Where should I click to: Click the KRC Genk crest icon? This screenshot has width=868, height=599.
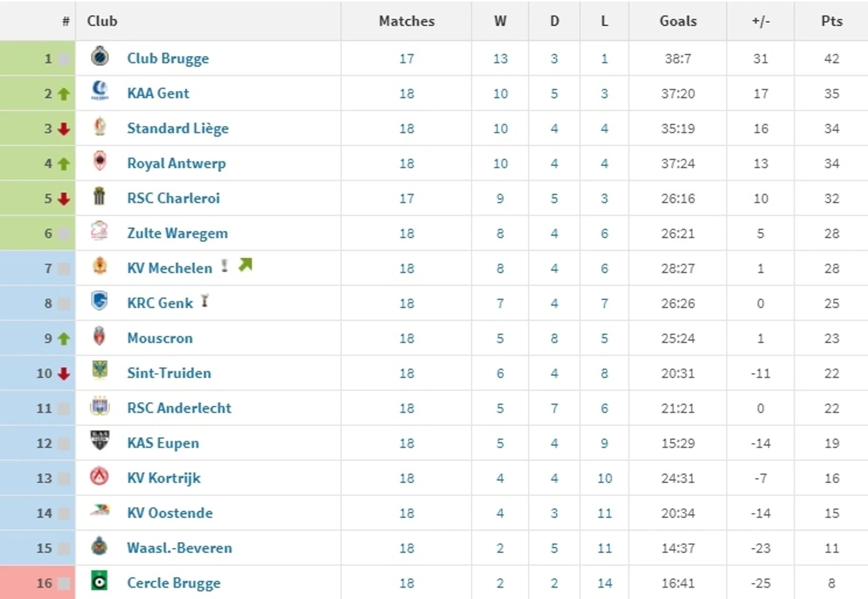[99, 301]
